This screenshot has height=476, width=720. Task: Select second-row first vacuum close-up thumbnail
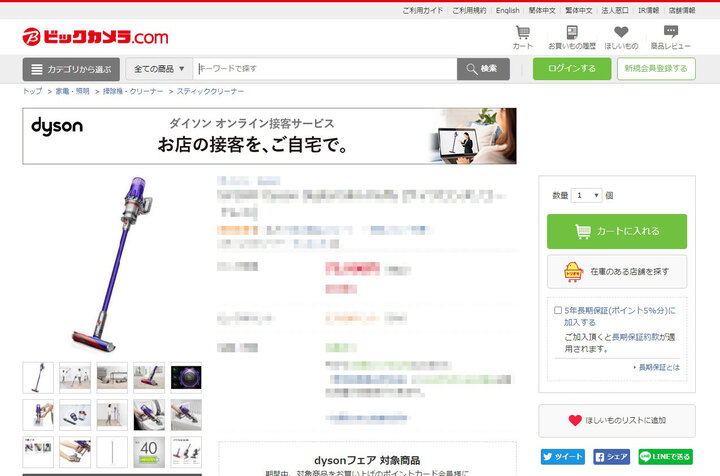pos(38,414)
